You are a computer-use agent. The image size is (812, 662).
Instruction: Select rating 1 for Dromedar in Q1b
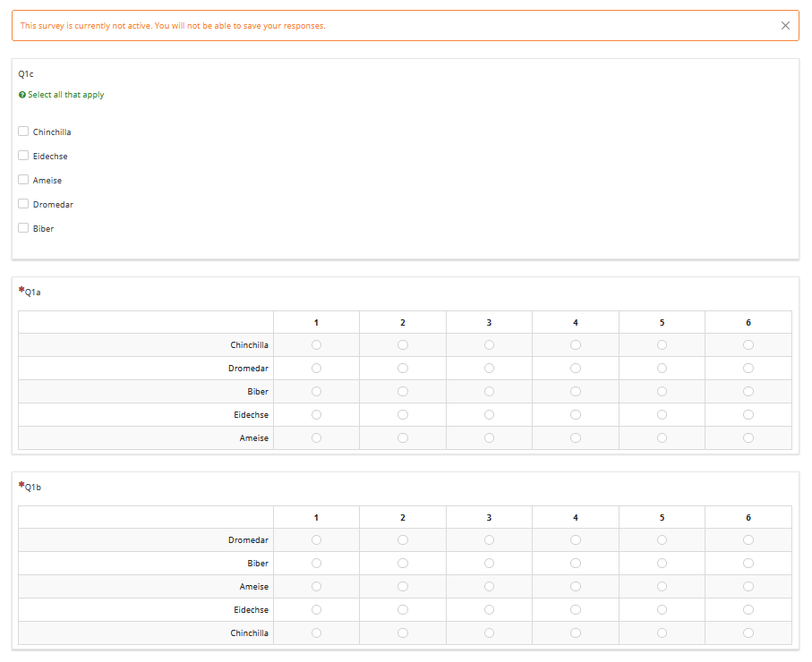tap(316, 540)
